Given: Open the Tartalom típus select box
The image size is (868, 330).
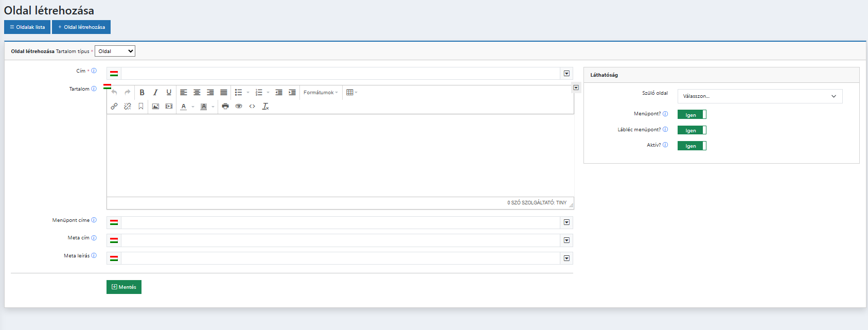Looking at the screenshot, I should click(115, 51).
